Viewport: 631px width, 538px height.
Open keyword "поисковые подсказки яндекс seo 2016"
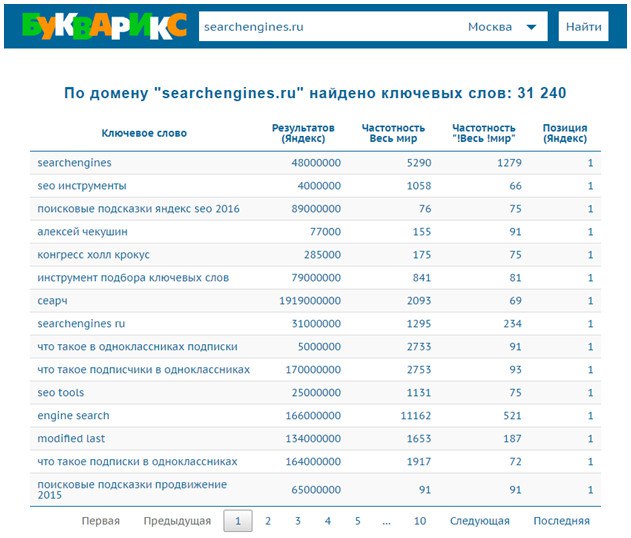(138, 209)
